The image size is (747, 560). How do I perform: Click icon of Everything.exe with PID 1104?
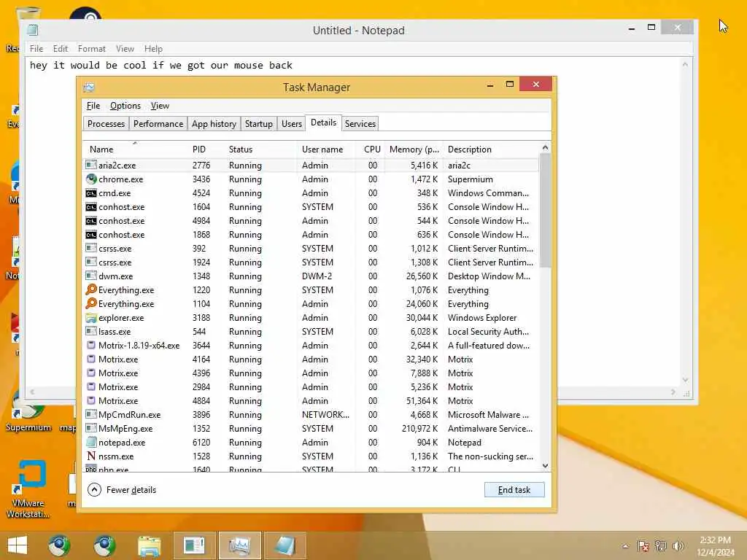coord(91,303)
